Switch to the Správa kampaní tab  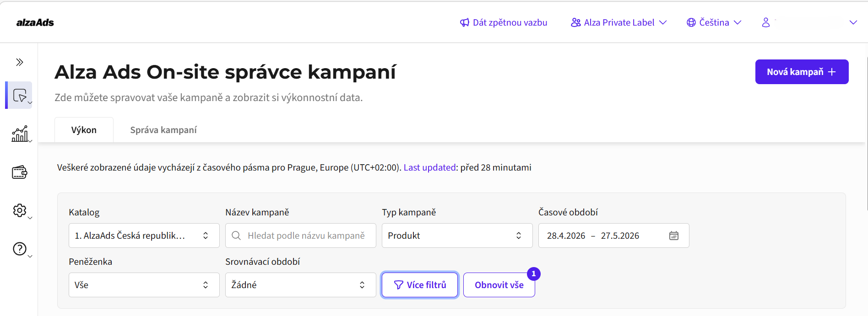[163, 130]
